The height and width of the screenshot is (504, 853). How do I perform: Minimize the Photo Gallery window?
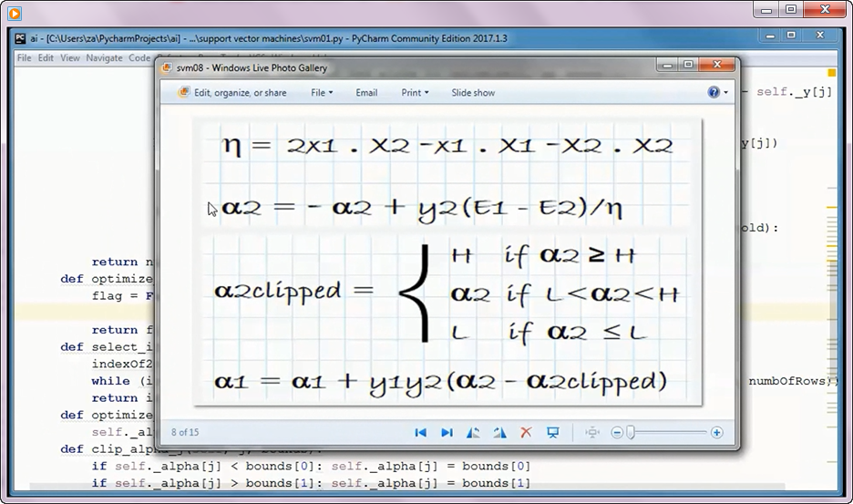coord(668,65)
